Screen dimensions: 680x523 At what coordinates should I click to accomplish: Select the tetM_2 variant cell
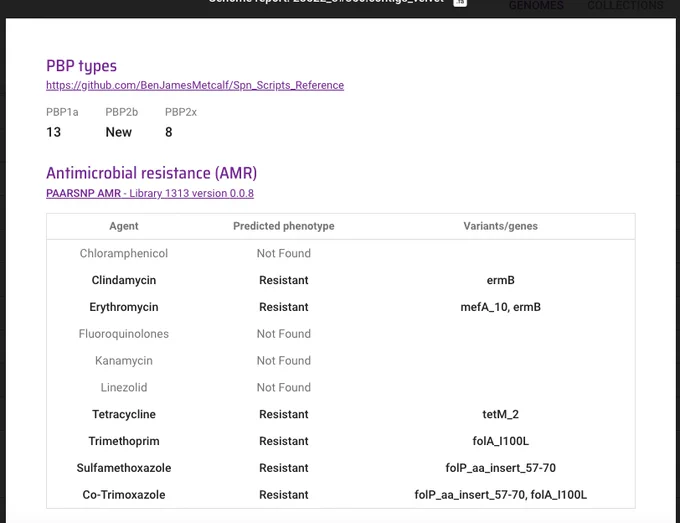click(500, 414)
